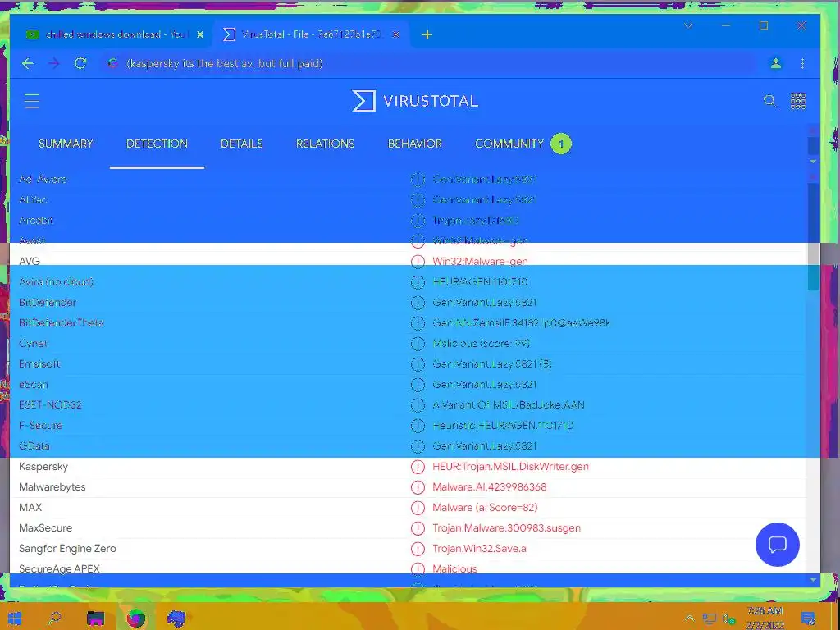Click the alert icon in the SecureAge APEX row

[418, 568]
